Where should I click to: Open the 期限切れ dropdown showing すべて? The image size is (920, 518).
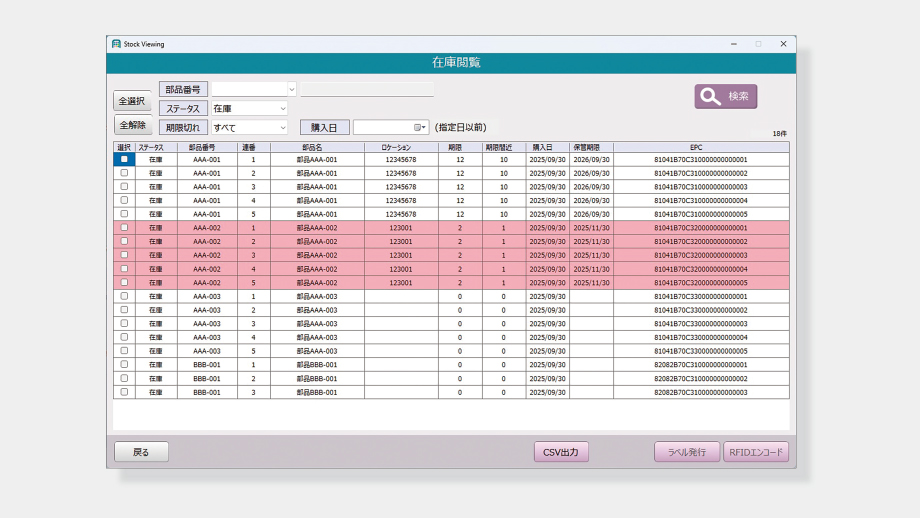283,127
